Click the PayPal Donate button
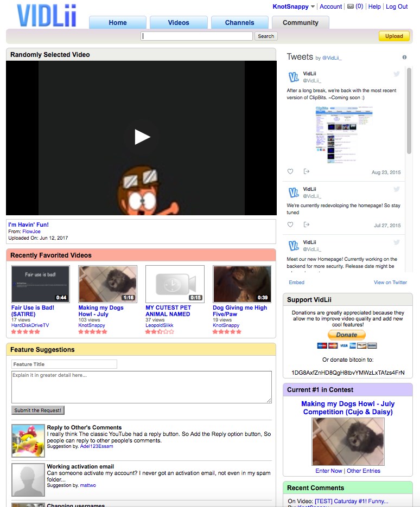420x507 pixels. click(x=347, y=335)
